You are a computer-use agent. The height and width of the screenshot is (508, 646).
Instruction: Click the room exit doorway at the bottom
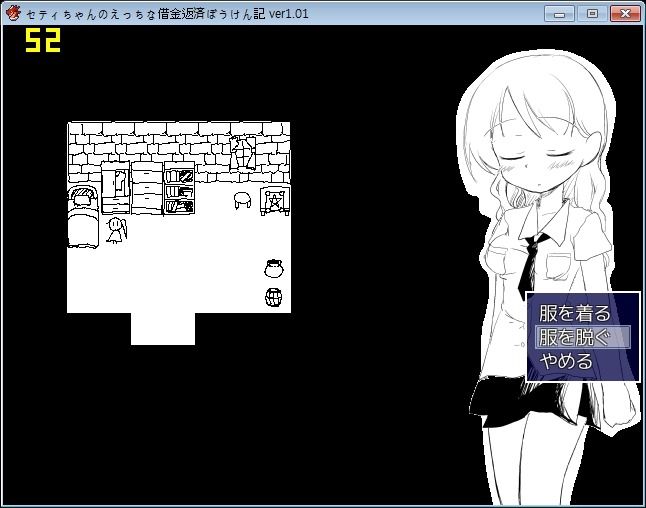pyautogui.click(x=163, y=329)
